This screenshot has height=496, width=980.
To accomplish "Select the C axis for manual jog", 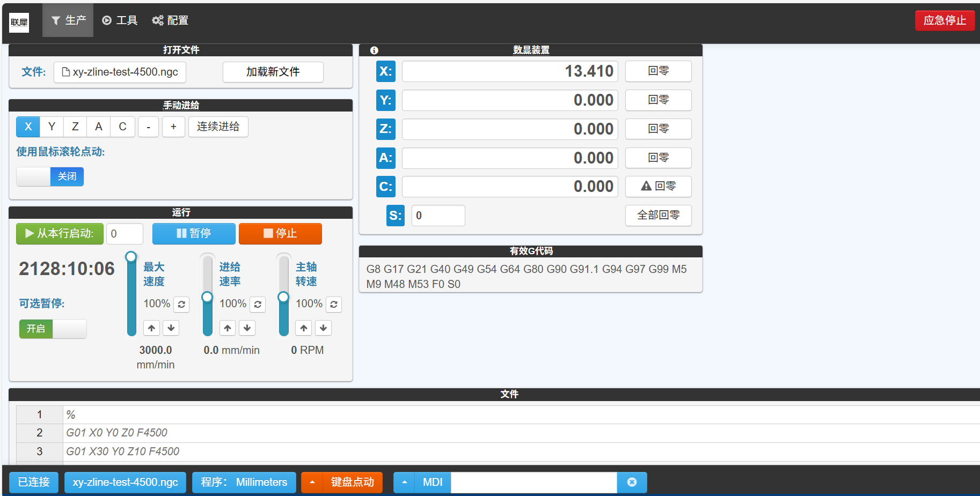I will [x=123, y=127].
